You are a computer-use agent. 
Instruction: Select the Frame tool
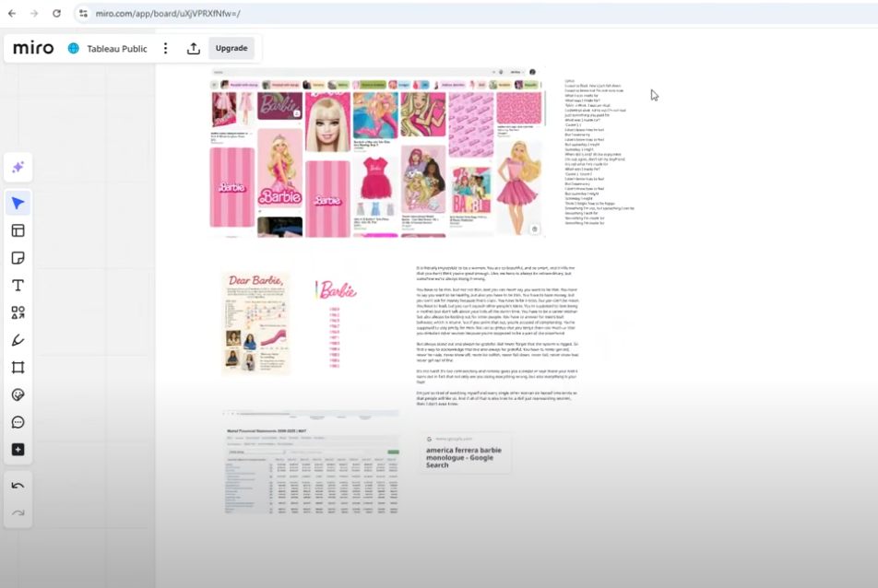pos(18,368)
